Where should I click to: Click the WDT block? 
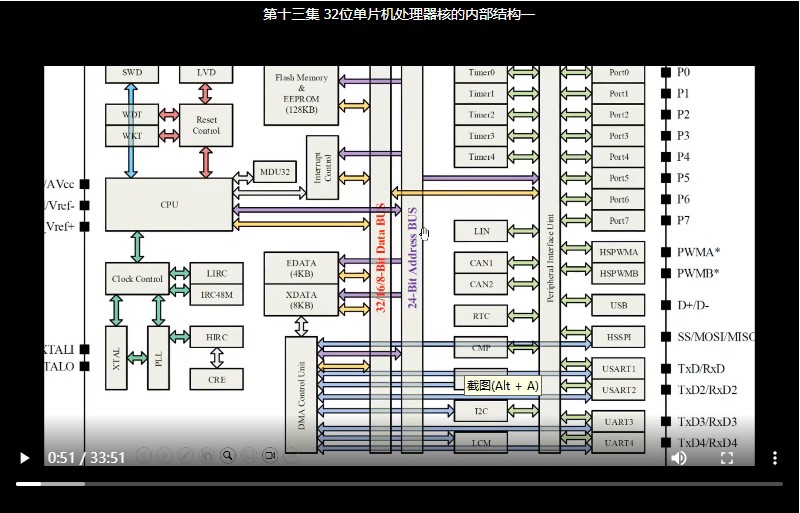[x=132, y=114]
